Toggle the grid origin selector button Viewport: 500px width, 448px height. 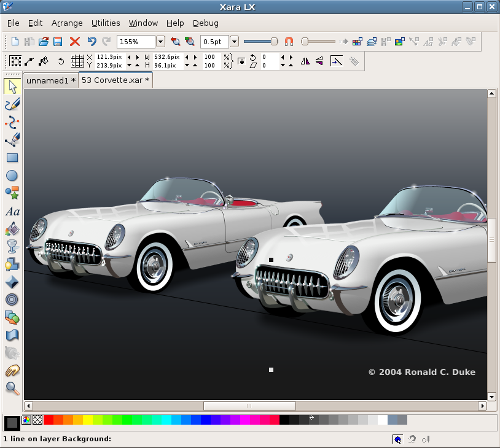tap(77, 61)
